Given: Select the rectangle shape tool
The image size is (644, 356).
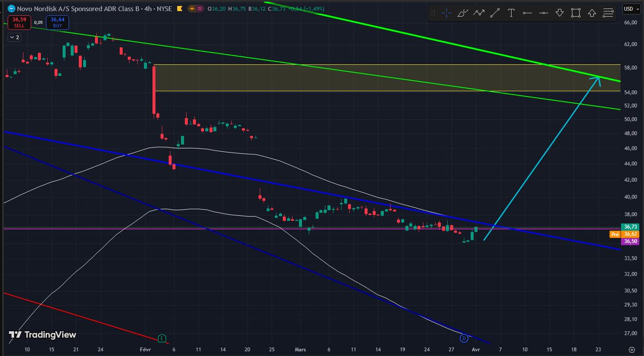Looking at the screenshot, I should [576, 13].
